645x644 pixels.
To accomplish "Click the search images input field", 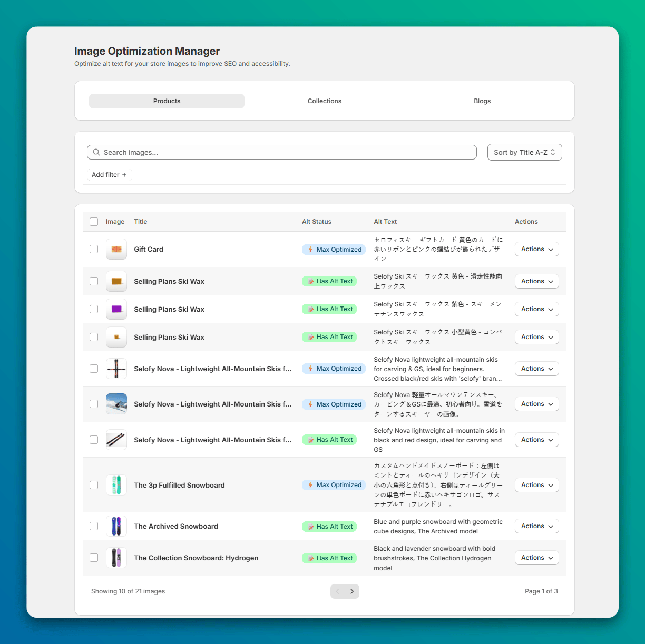I will point(282,152).
